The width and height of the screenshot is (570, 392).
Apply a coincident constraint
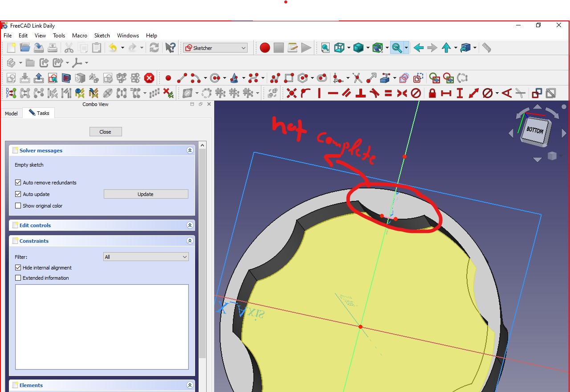[x=291, y=93]
